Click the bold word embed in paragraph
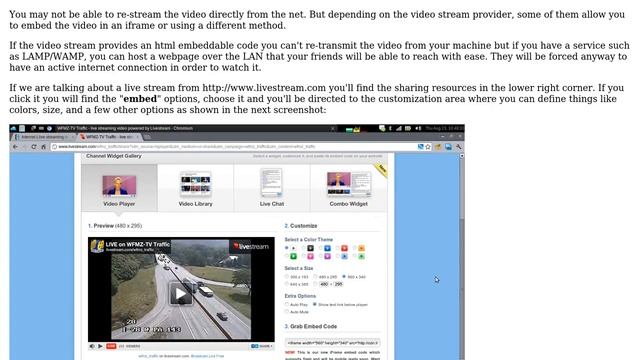This screenshot has width=640, height=360. click(140, 99)
